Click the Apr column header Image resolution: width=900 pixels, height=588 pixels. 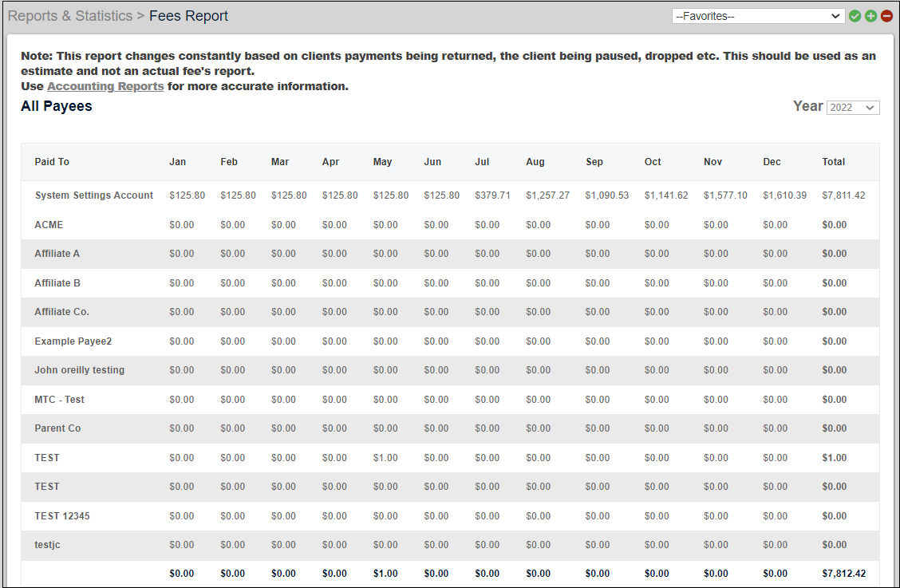[330, 162]
